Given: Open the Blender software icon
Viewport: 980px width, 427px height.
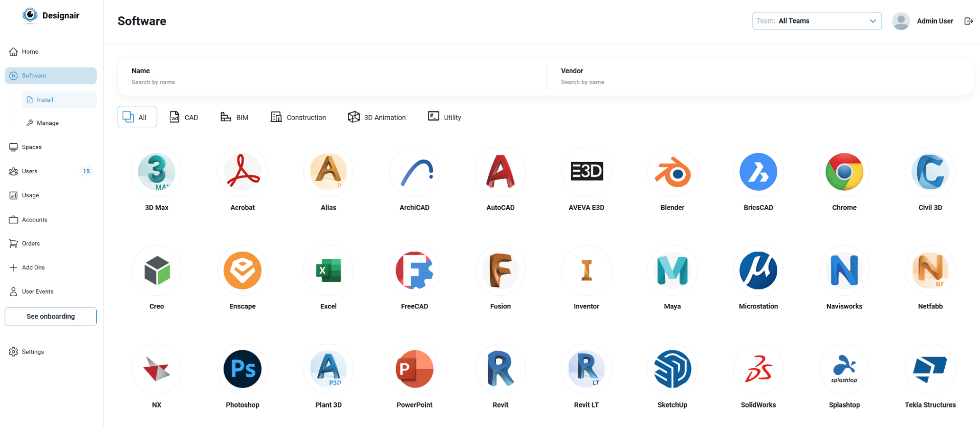Looking at the screenshot, I should click(672, 172).
